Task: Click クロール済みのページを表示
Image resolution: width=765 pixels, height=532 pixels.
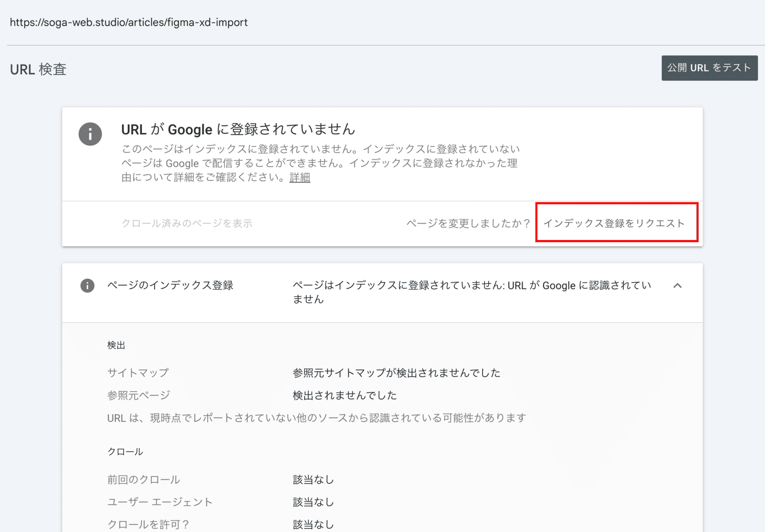Action: (186, 223)
